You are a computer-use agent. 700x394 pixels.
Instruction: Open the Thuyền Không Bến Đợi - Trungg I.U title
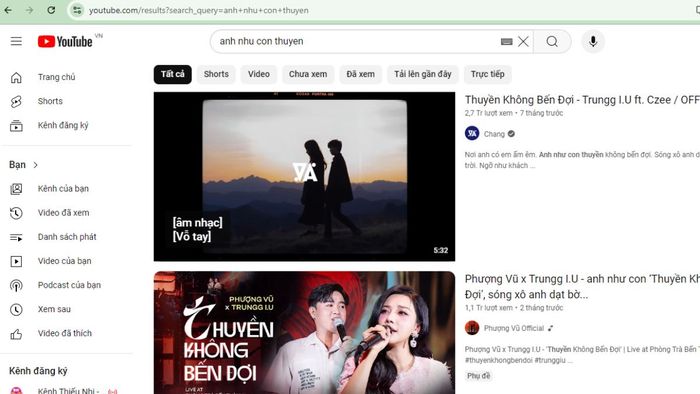pos(582,100)
